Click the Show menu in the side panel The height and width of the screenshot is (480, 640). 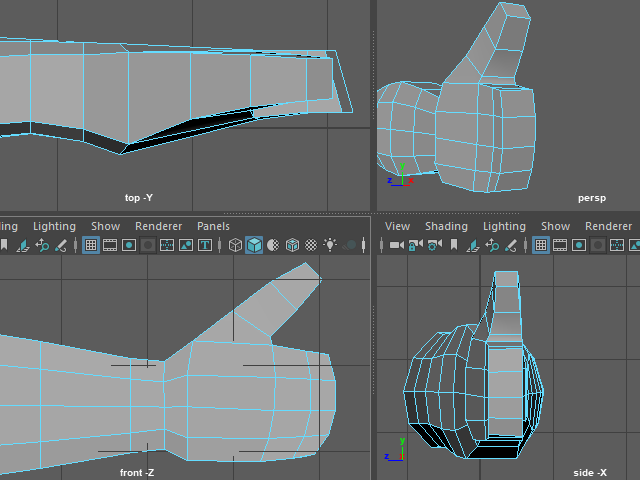(555, 226)
